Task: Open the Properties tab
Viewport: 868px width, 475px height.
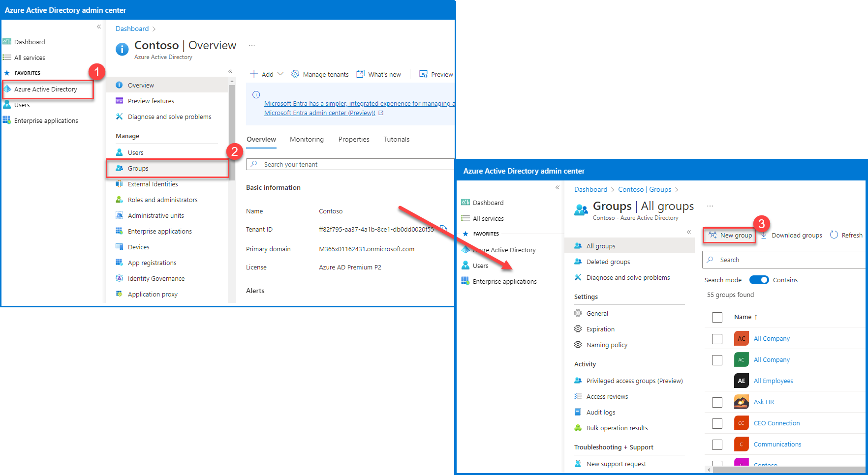Action: coord(354,140)
